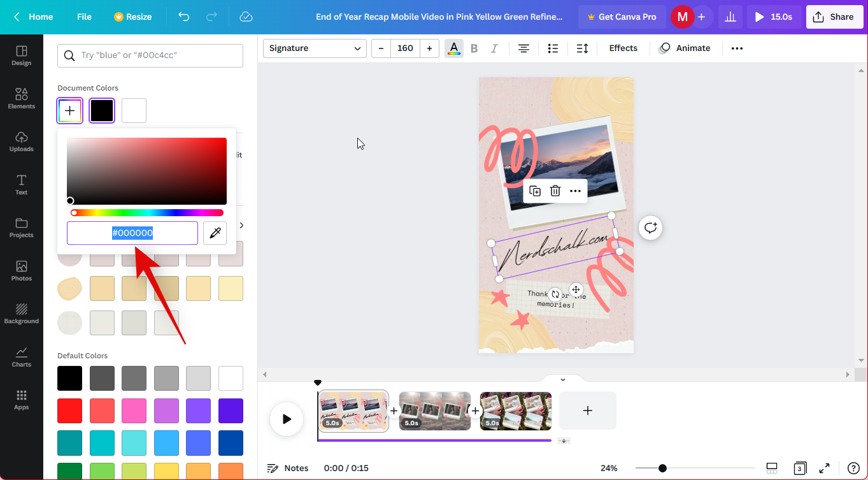868x480 pixels.
Task: Open the Photos sidebar tab
Action: (21, 270)
